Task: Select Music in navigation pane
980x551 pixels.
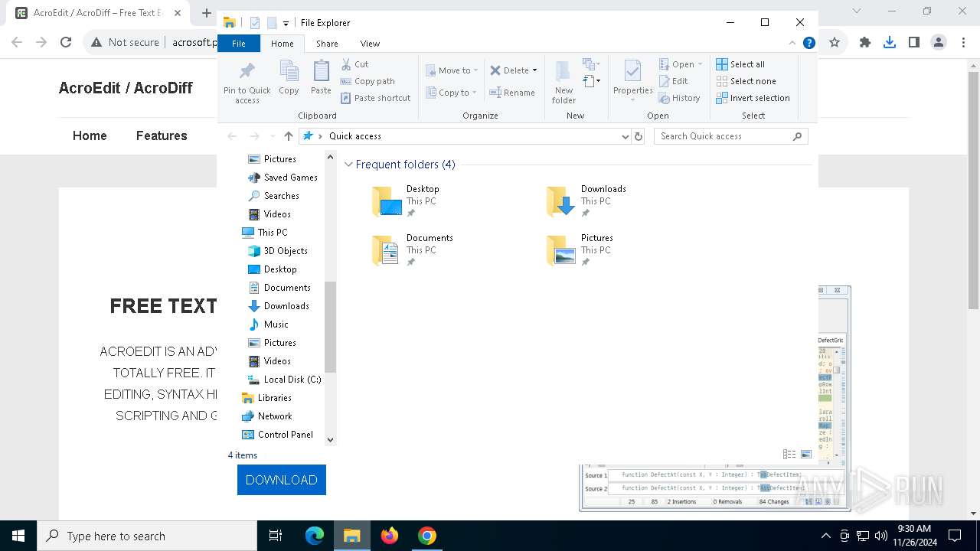Action: click(x=269, y=324)
